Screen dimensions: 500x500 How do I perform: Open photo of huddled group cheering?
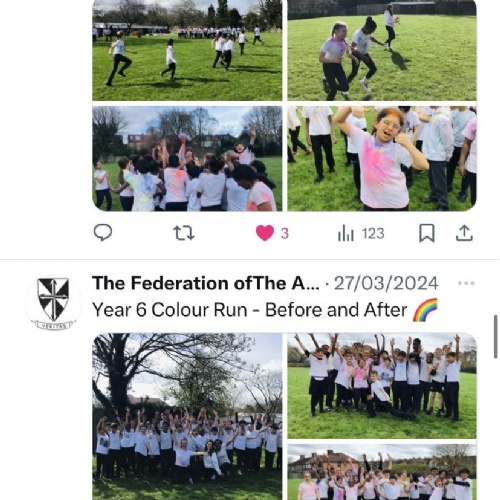pyautogui.click(x=187, y=159)
